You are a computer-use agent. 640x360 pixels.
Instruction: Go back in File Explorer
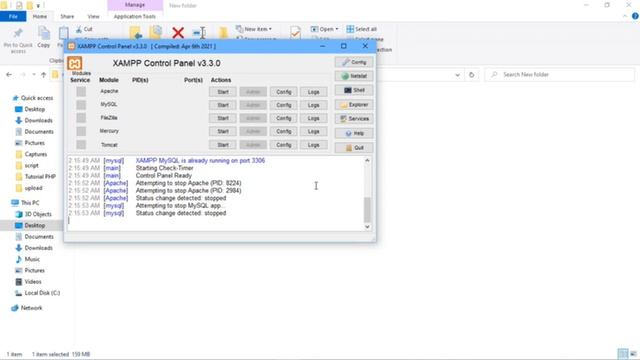tap(9, 75)
